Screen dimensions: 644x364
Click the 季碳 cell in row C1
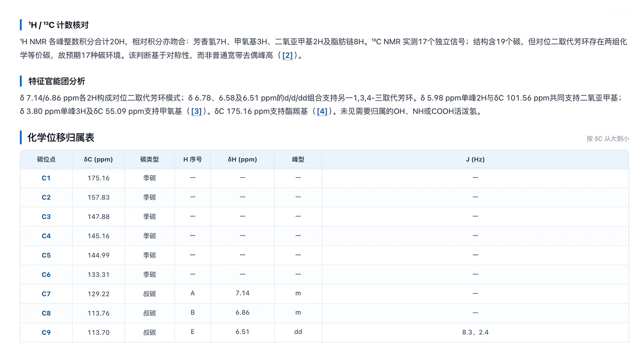click(x=150, y=178)
